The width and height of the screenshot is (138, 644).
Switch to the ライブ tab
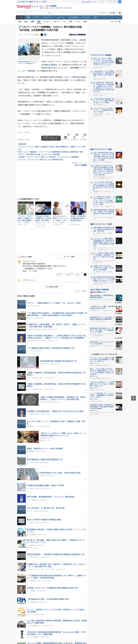[x=37, y=17]
